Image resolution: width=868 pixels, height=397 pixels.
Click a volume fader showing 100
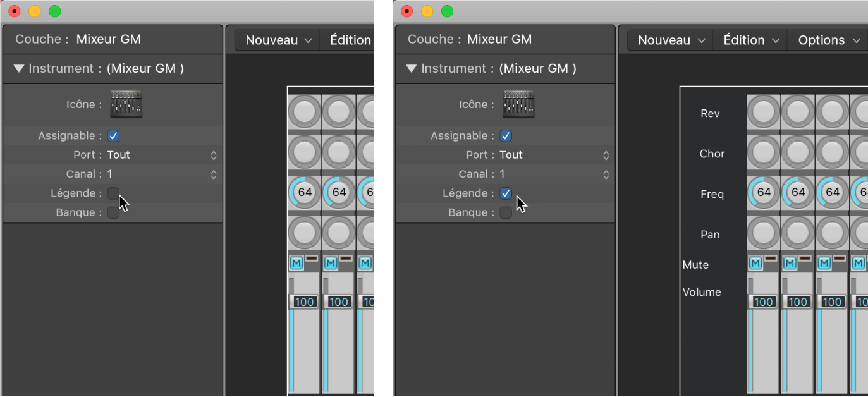pos(763,302)
